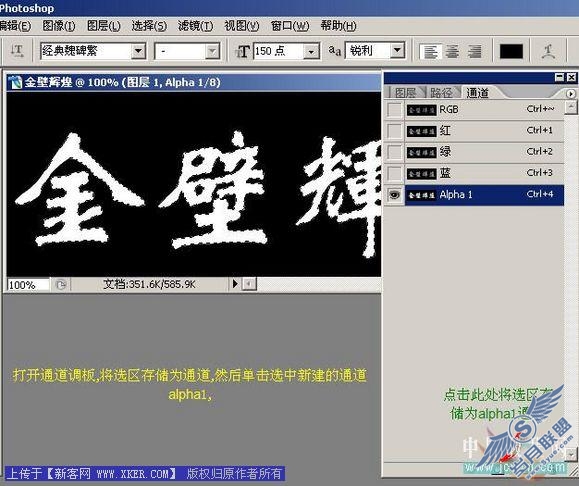
Task: Switch to the 图层 tab
Action: [405, 93]
